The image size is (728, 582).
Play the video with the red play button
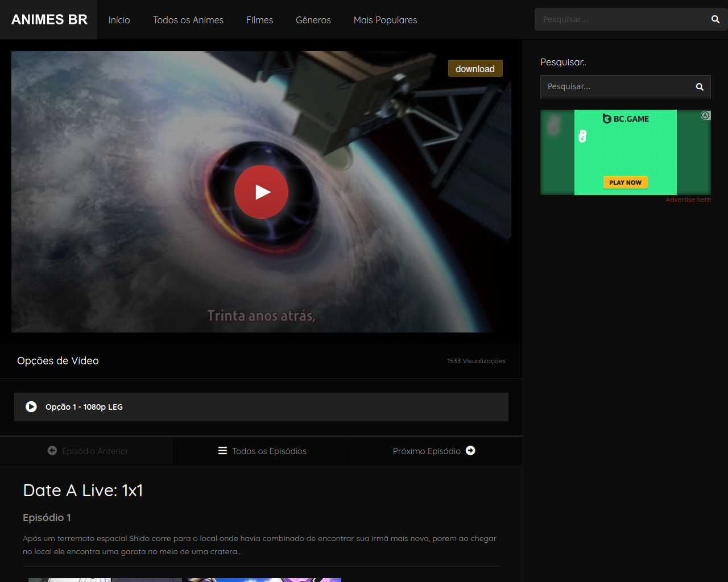coord(261,192)
